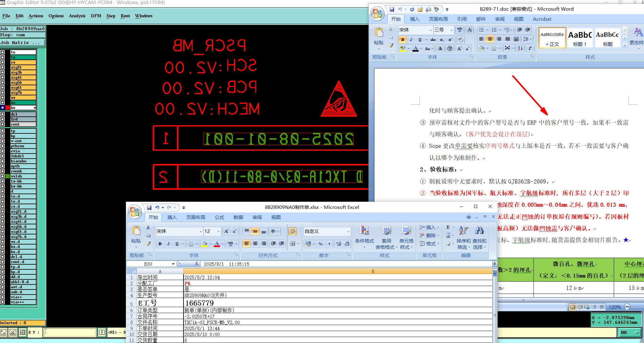Click the X Y coordinate input field
644x343 pixels.
(x=70, y=332)
